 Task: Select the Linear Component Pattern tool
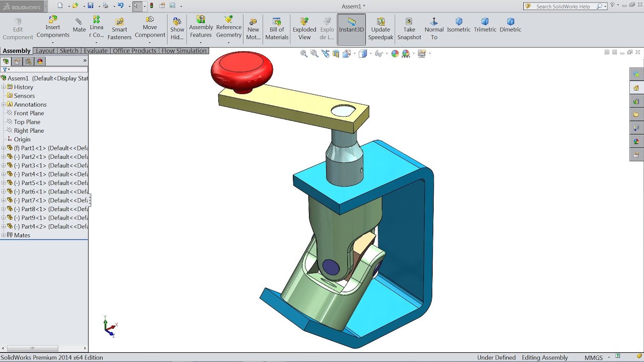pos(97,27)
